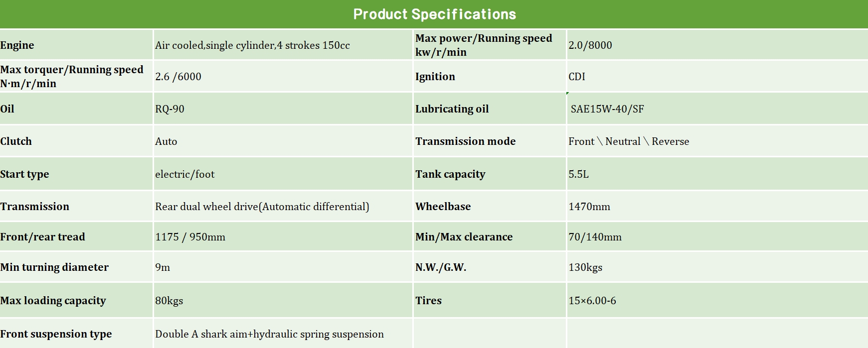Viewport: 868px width, 348px height.
Task: Click the 1470mm wheelbase value
Action: click(589, 207)
